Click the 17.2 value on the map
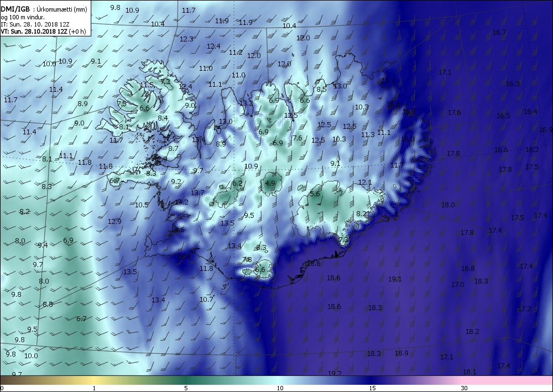Viewport: 553px width, 392px height. pos(524,309)
